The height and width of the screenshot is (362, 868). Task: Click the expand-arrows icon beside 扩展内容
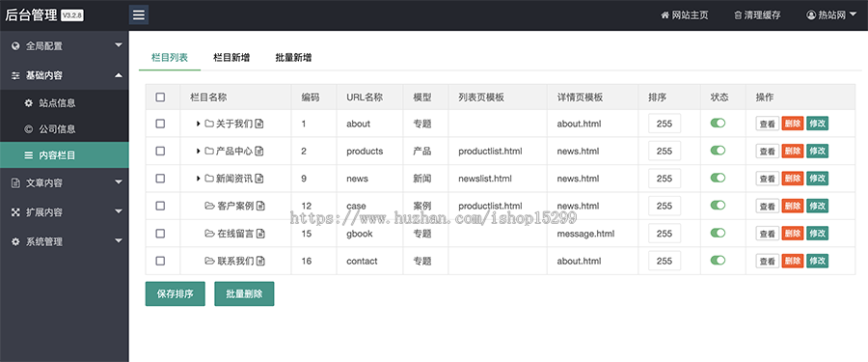[x=15, y=212]
